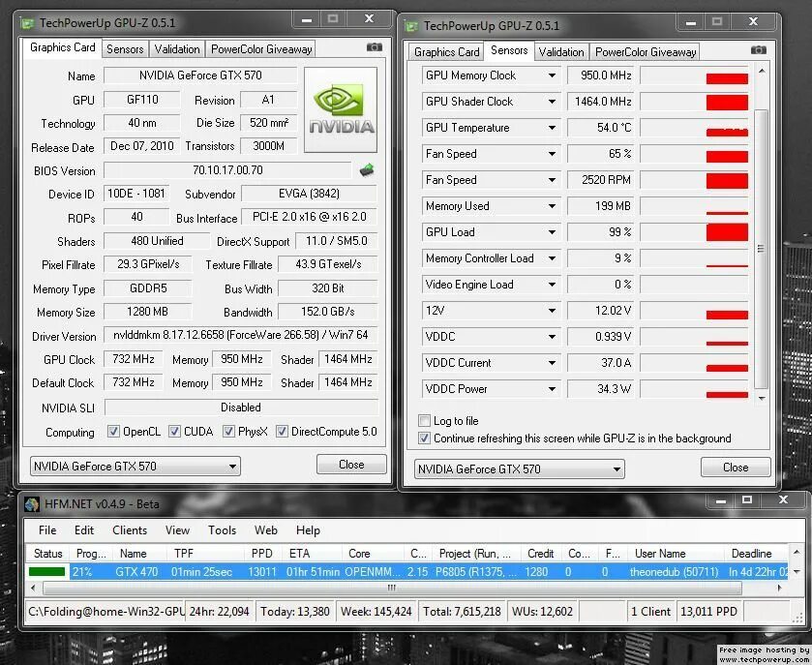Open the Video Engine Load dropdown
This screenshot has height=665, width=812.
[552, 285]
